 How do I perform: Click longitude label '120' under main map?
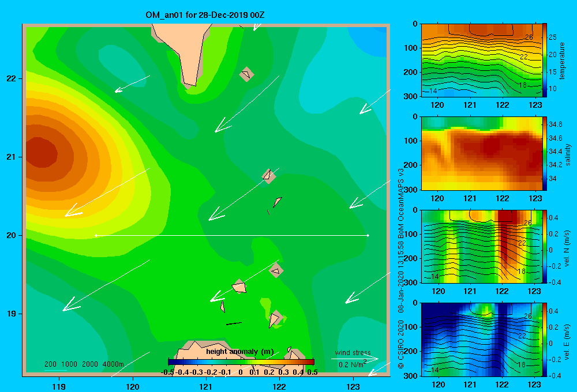click(x=133, y=386)
